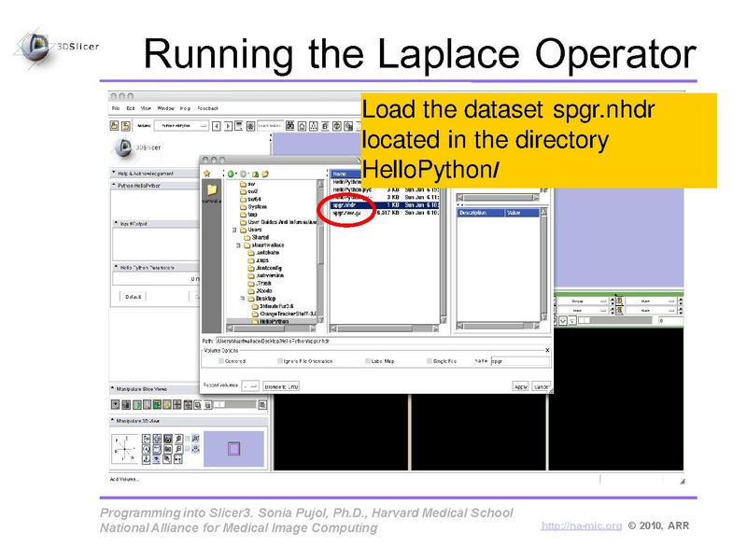Viewport: 747px width, 560px height.
Task: Enable the Label Map checkbox
Action: pyautogui.click(x=367, y=361)
